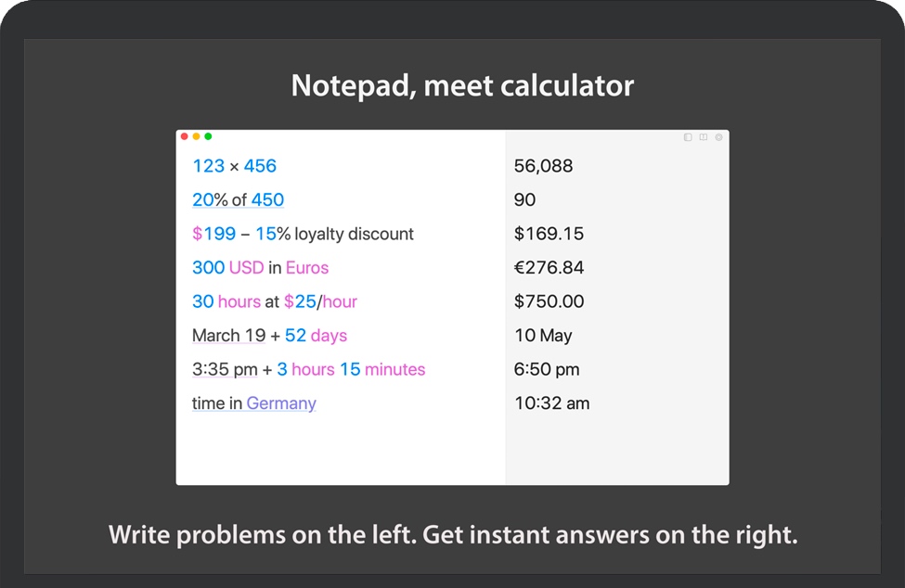Select the €276.84 answer

click(549, 267)
